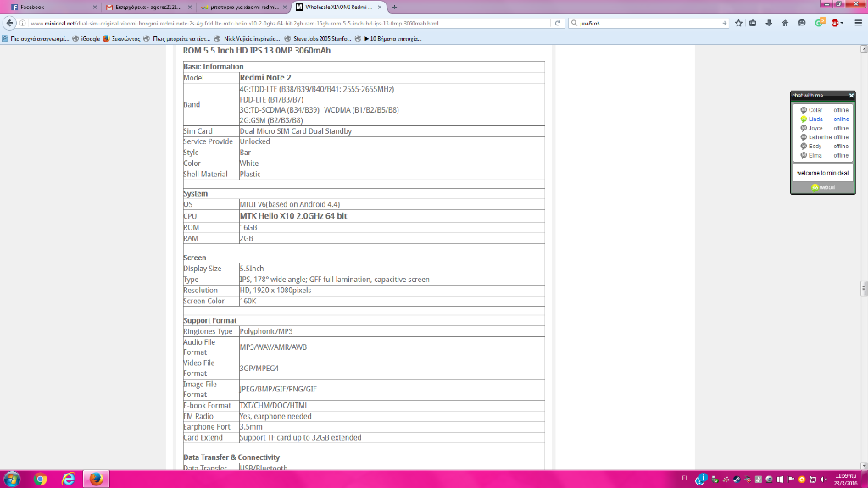
Task: Click the Safely Remove Hardware tray icon
Action: coord(715,480)
